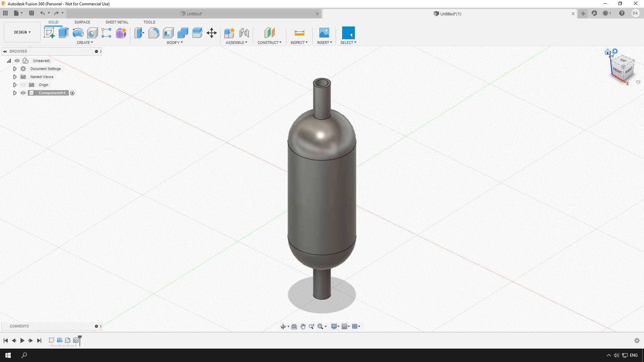Image resolution: width=644 pixels, height=362 pixels.
Task: Click the ViewCube home icon
Action: (x=607, y=52)
